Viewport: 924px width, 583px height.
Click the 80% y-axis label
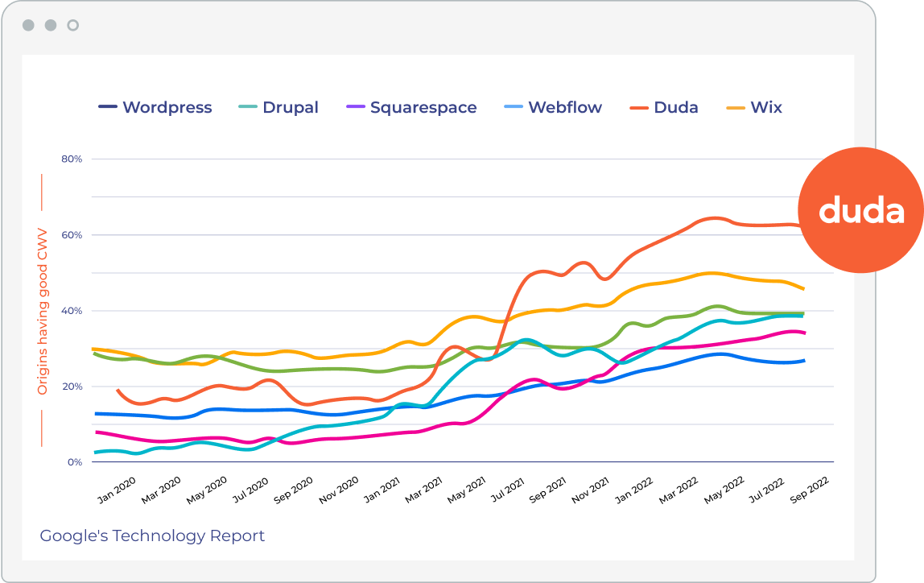(72, 159)
